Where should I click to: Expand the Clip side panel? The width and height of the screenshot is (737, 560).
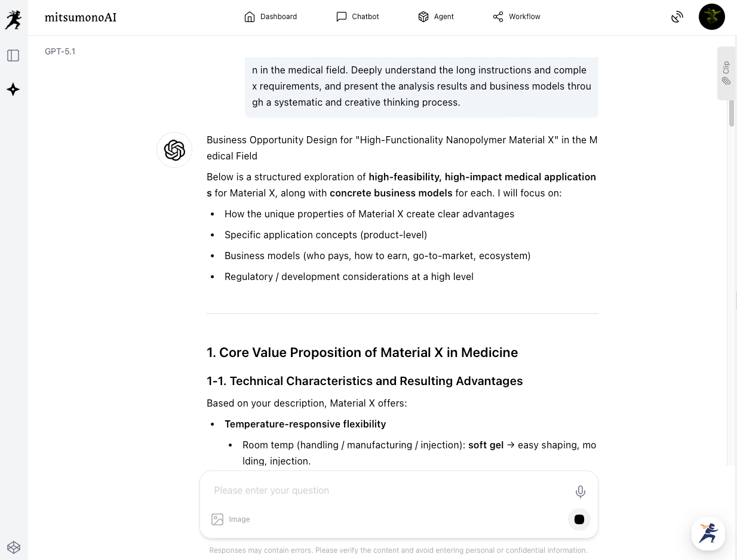[x=726, y=73]
